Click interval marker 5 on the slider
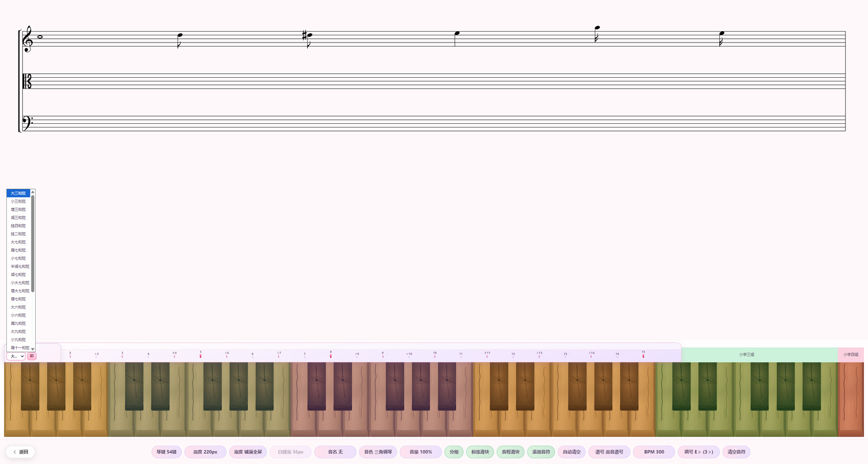 (200, 354)
